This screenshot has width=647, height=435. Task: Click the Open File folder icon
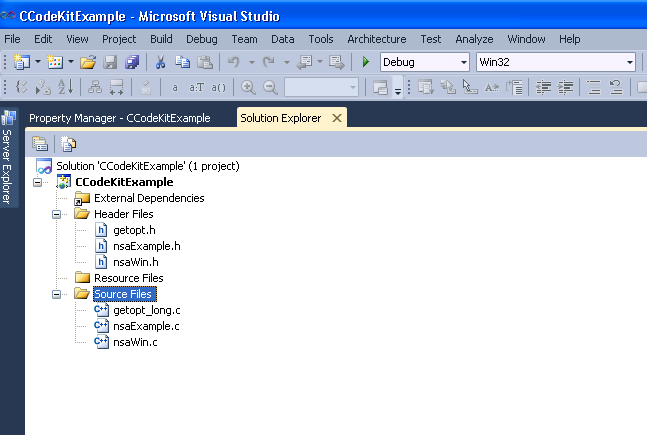[88, 62]
